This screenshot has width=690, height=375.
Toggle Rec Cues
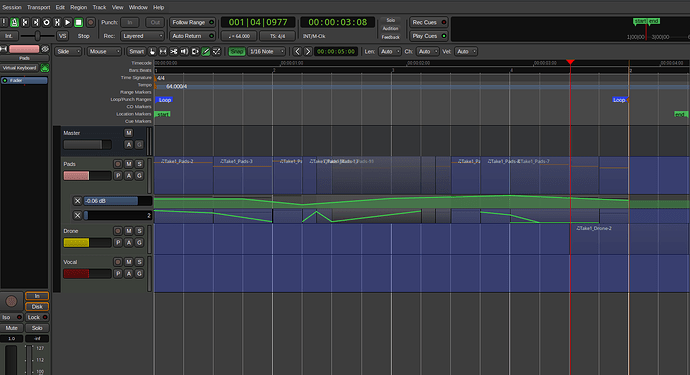coord(429,22)
